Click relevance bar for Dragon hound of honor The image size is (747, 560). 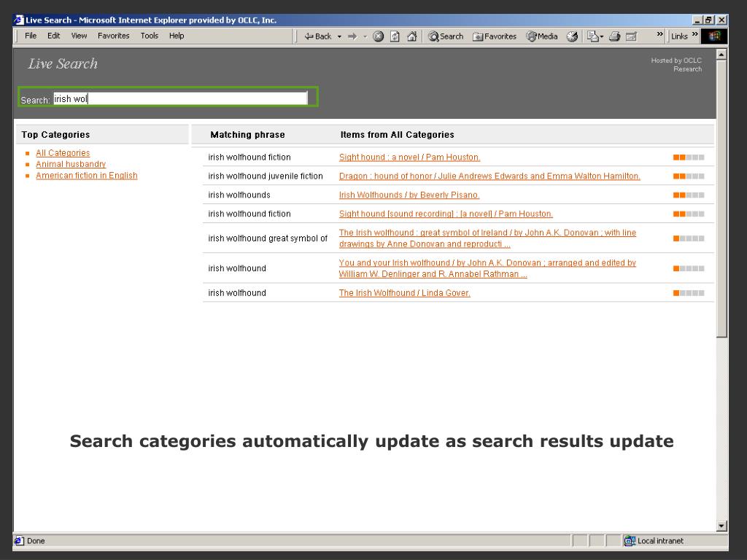click(689, 176)
